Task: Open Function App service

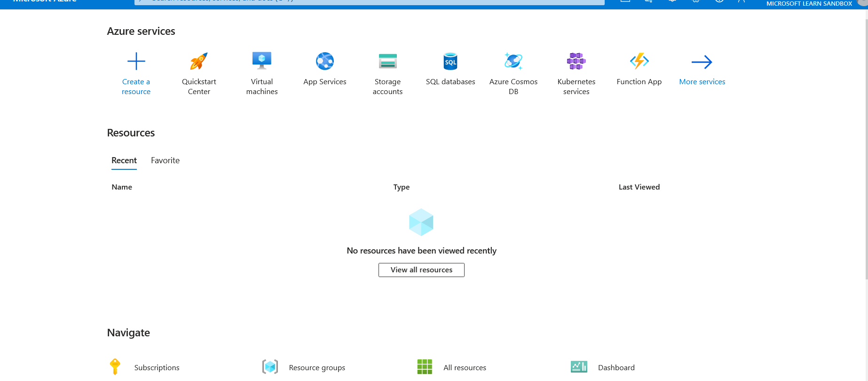Action: [x=639, y=69]
